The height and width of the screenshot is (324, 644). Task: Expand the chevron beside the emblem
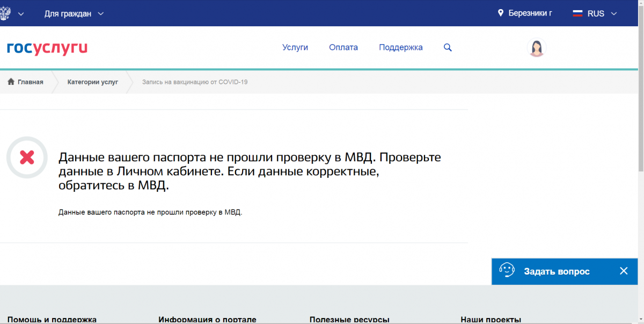21,14
